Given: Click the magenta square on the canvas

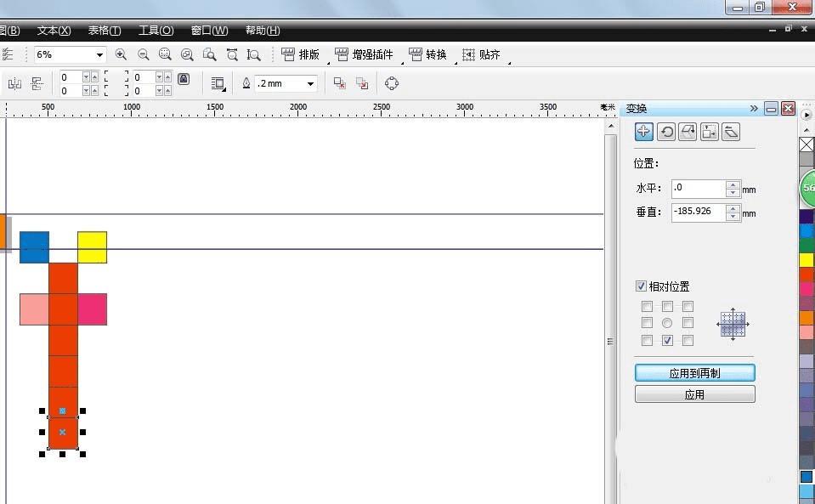Looking at the screenshot, I should point(93,309).
